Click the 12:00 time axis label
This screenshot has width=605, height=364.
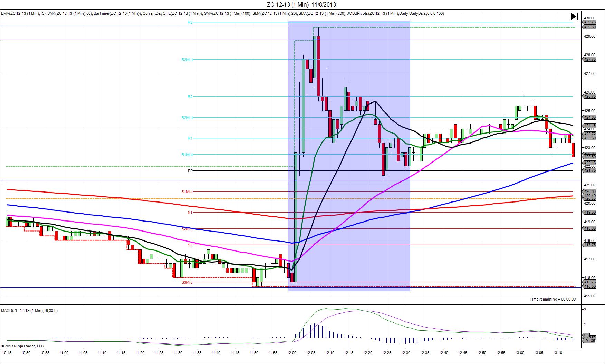(x=292, y=353)
